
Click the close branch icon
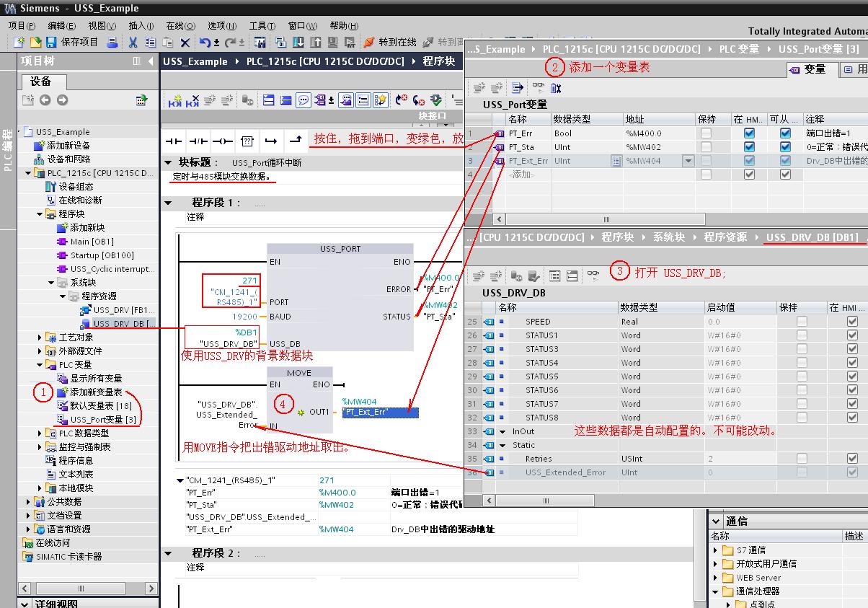(x=295, y=140)
